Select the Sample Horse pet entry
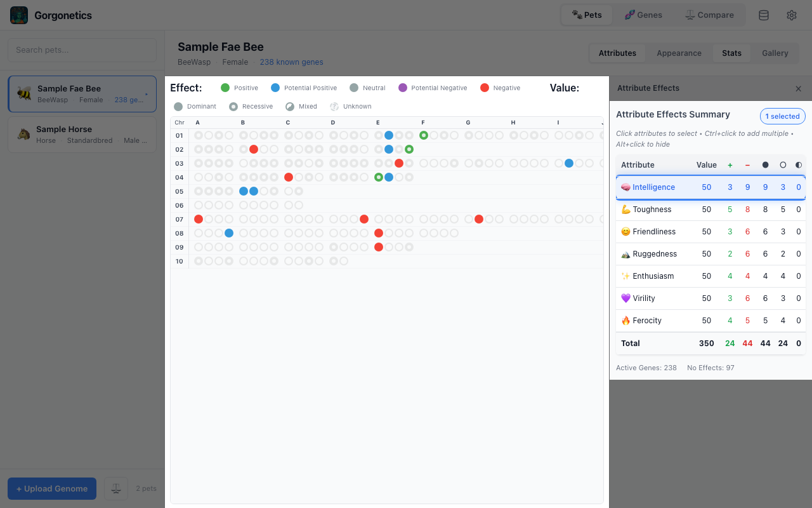Viewport: 812px width, 508px height. click(x=82, y=134)
